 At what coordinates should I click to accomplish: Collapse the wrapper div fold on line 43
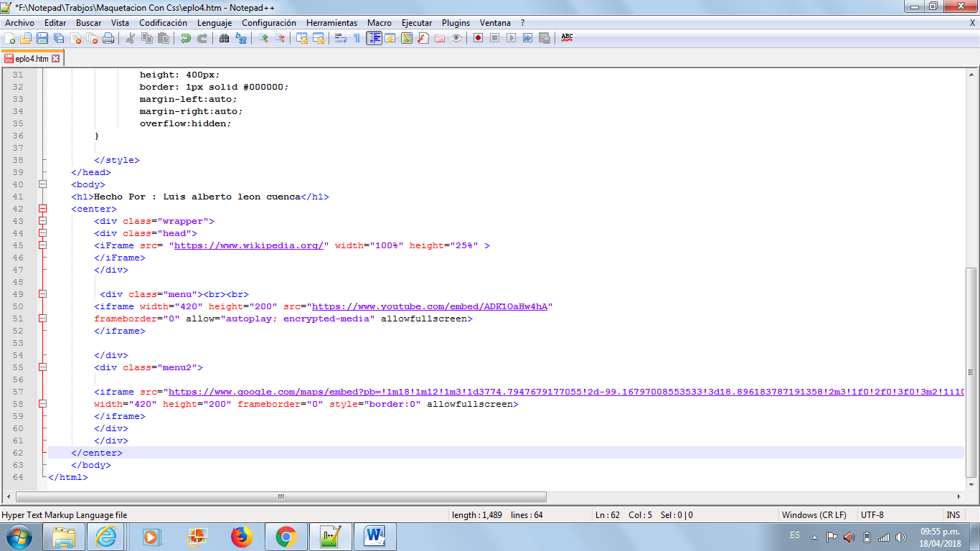(x=43, y=220)
